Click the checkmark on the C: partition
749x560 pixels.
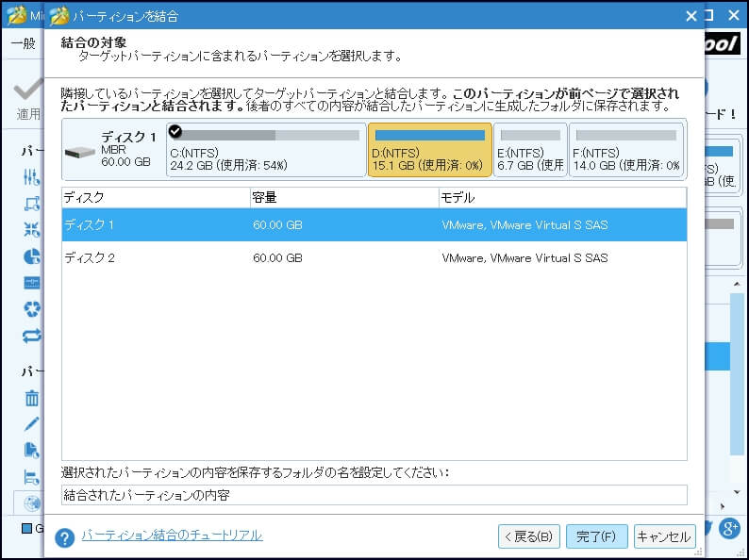coord(175,131)
